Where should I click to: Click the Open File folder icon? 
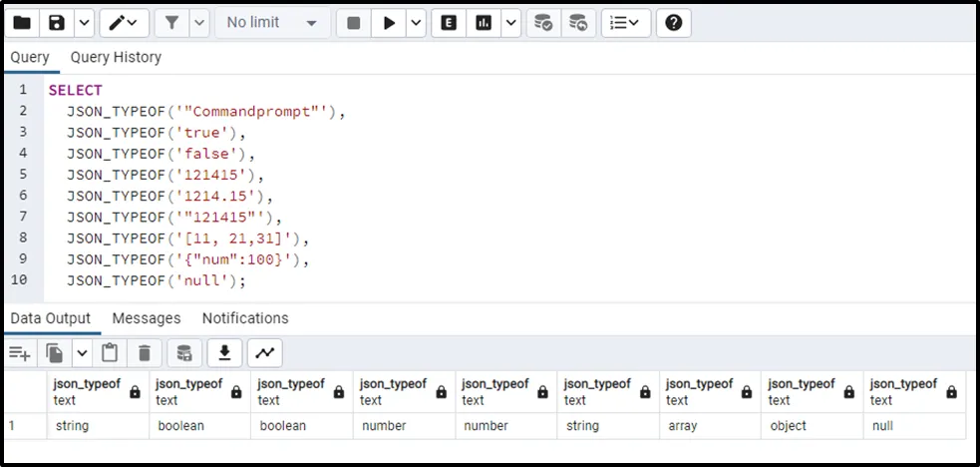22,22
